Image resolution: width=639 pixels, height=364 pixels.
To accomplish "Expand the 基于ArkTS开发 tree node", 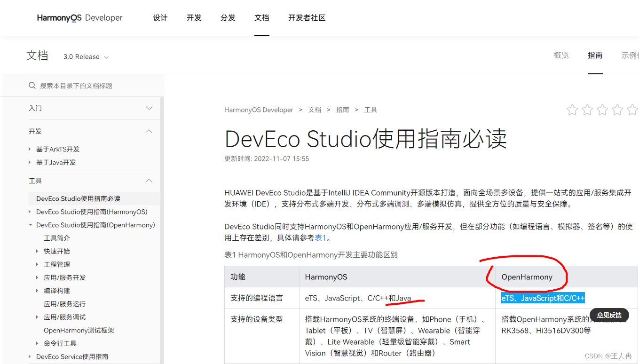I will point(31,149).
